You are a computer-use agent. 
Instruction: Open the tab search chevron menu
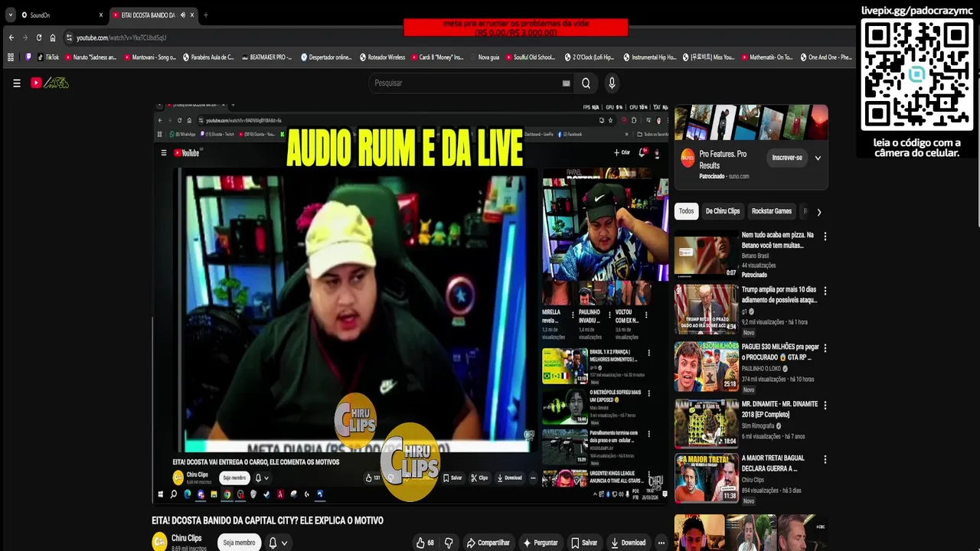pos(10,15)
